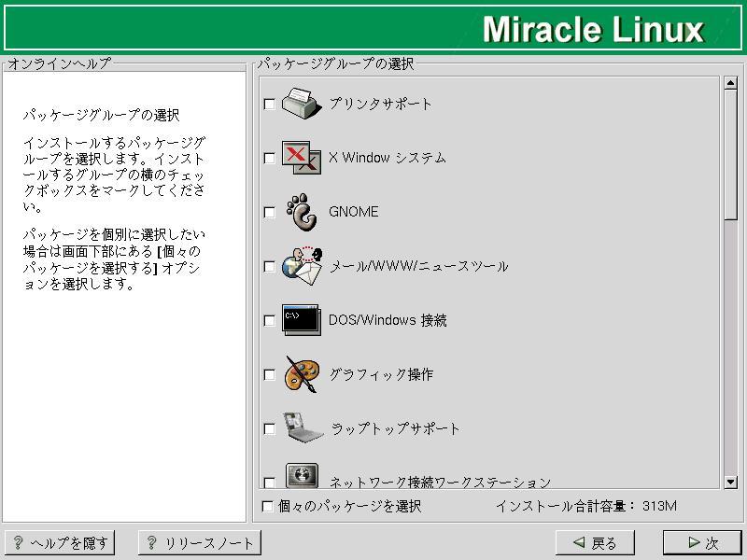Click the DOS/Windows 接続 terminal icon
Screen dimensions: 747x560
pyautogui.click(x=301, y=320)
